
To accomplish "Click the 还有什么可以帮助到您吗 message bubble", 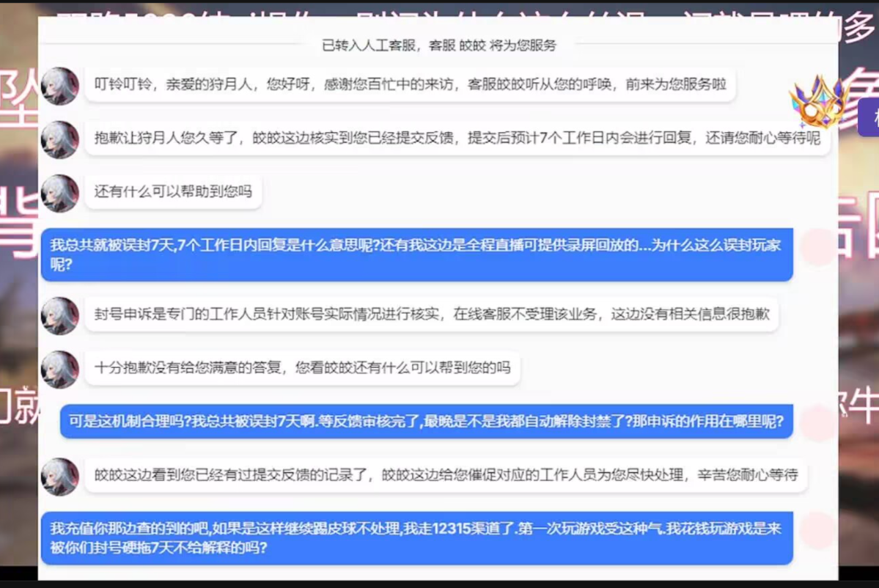I will coord(173,192).
